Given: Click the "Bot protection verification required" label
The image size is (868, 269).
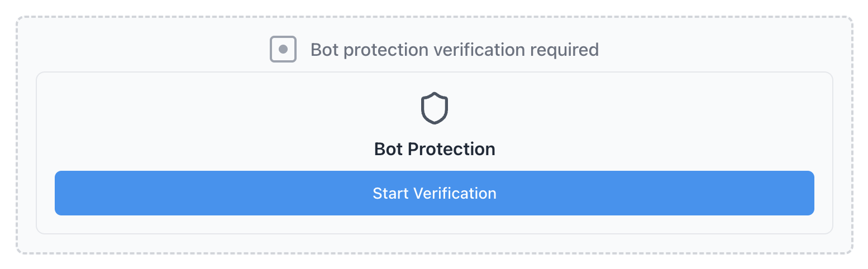Looking at the screenshot, I should click(454, 50).
